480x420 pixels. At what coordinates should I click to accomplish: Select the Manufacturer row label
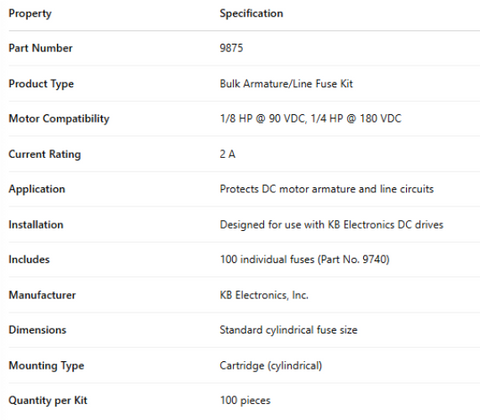tap(42, 295)
